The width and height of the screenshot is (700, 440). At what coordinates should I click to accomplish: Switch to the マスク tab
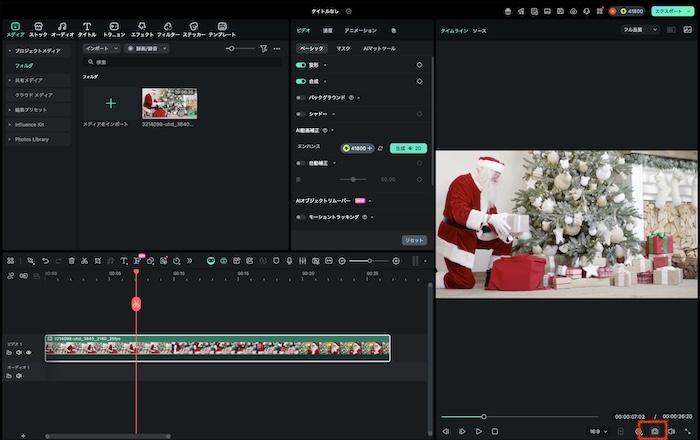click(343, 48)
